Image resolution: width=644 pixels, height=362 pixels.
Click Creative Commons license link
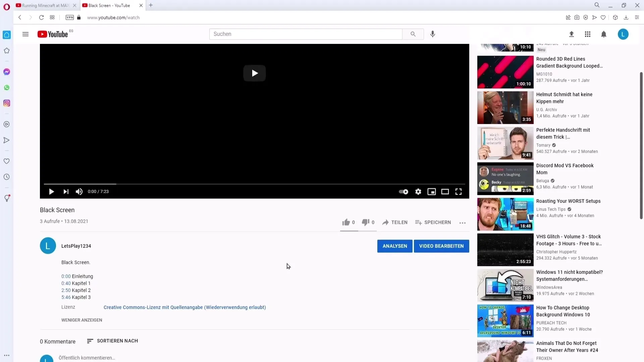coord(184,307)
